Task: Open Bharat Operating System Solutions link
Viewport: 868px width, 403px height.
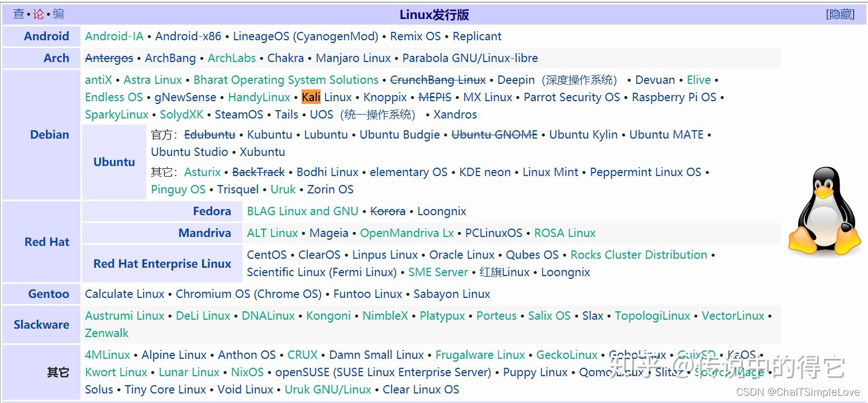Action: click(286, 80)
